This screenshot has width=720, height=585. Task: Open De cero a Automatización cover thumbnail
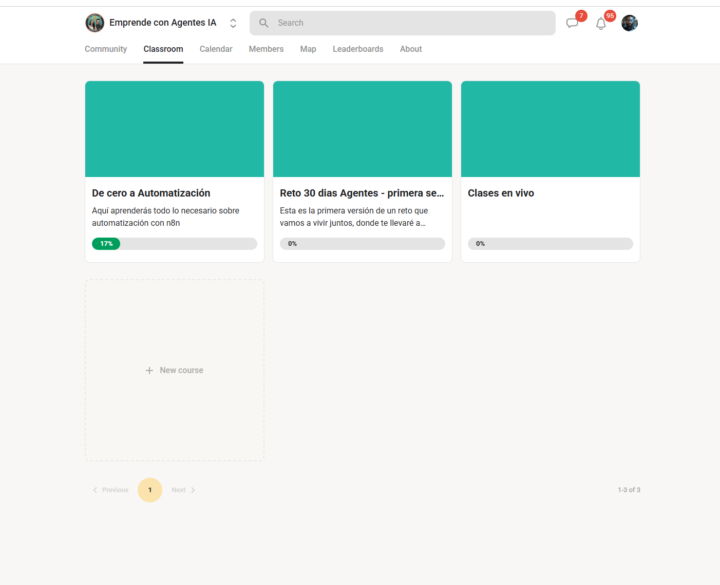[x=174, y=129]
